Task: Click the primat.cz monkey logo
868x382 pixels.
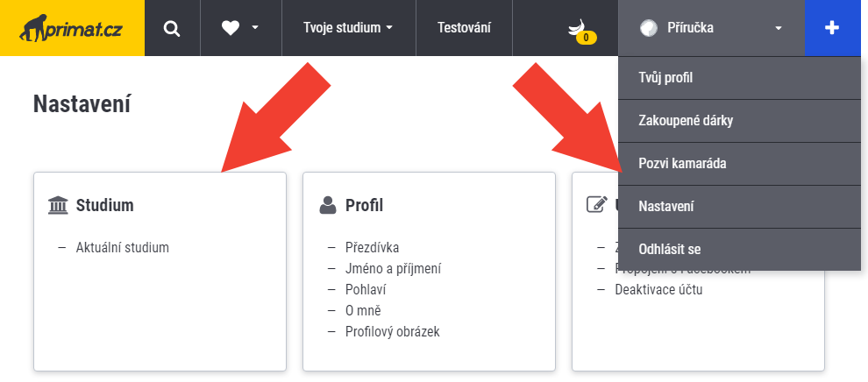Action: coord(72,28)
